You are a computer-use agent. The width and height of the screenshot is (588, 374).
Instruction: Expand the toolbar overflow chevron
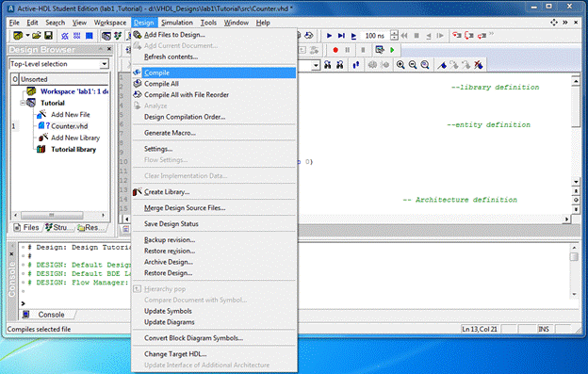[x=491, y=34]
